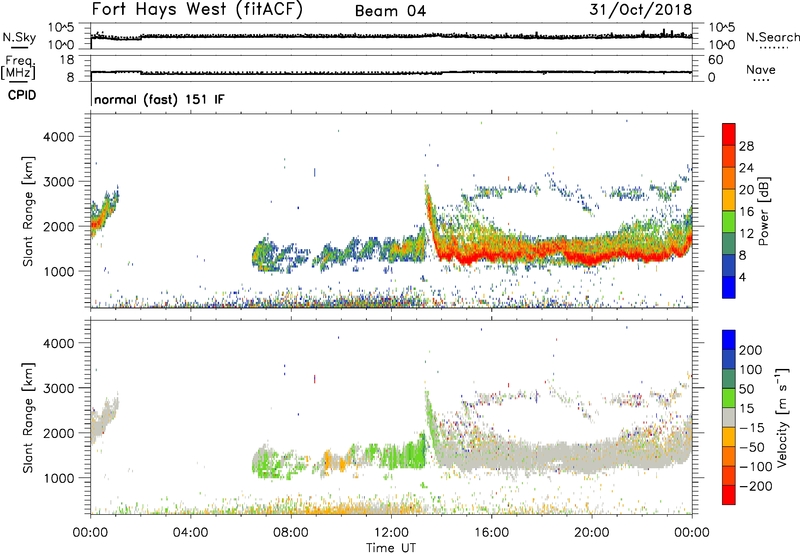800x554 pixels.
Task: Click the '60' Nave axis value
Action: pyautogui.click(x=715, y=60)
